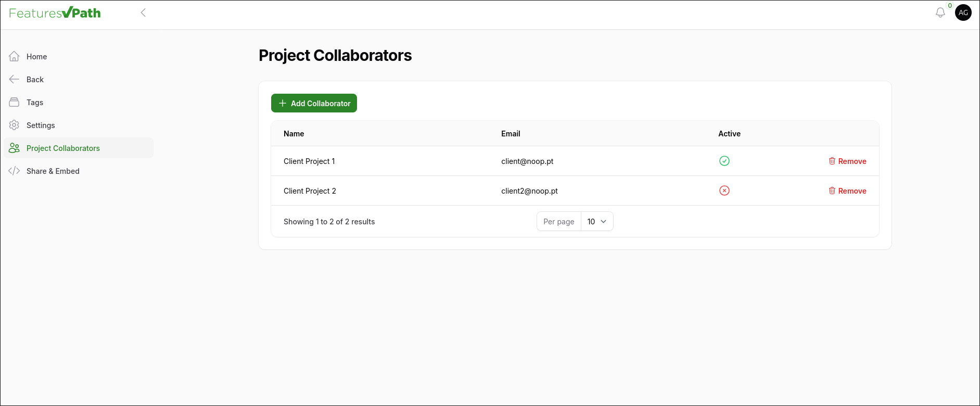Collapse the sidebar with the chevron arrow
Screen dimensions: 980x406
coord(143,12)
